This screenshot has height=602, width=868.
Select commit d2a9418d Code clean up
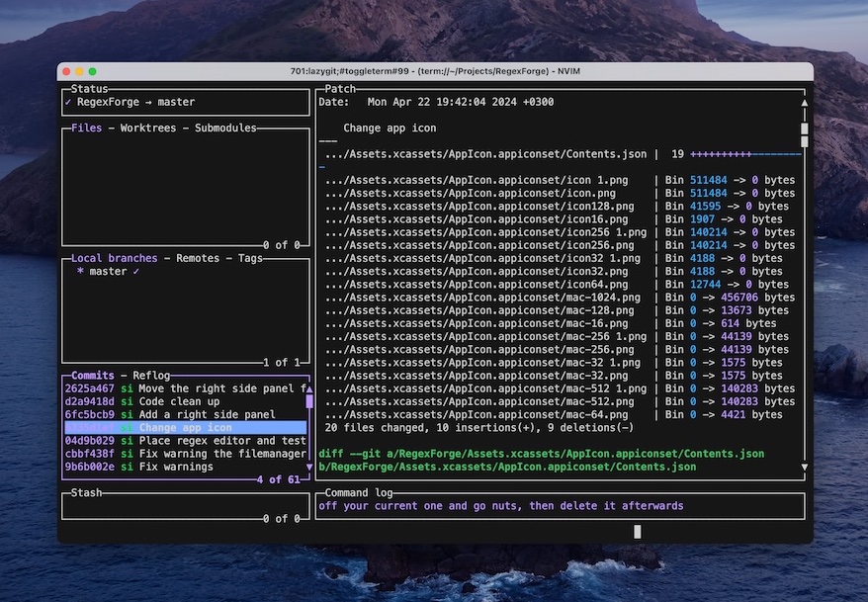(x=186, y=401)
